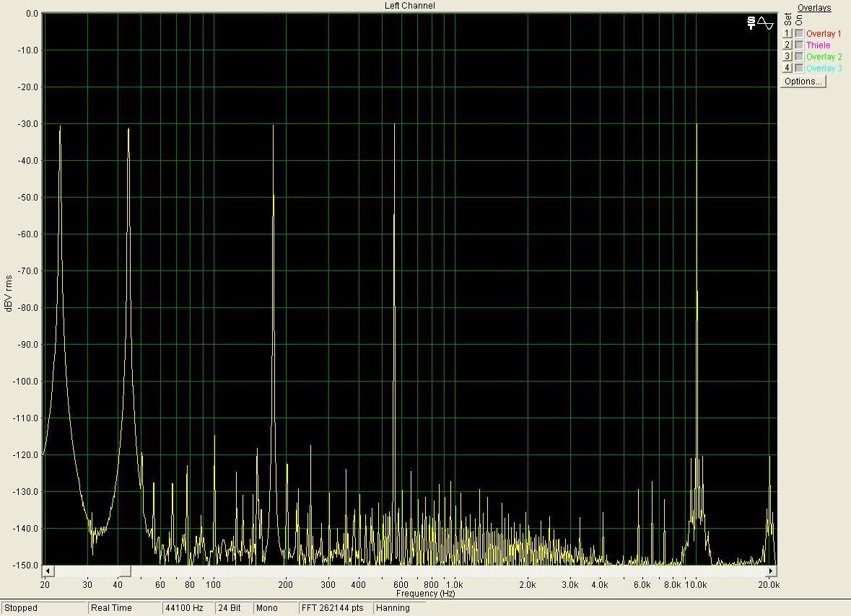This screenshot has width=851, height=616.
Task: Click the 0.0 amplitude axis value
Action: (x=32, y=14)
